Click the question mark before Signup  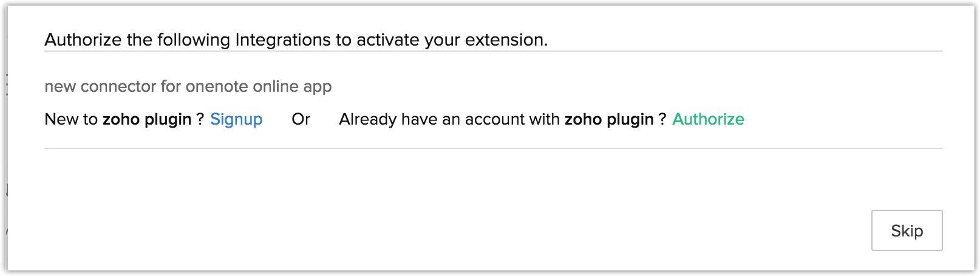coord(200,119)
